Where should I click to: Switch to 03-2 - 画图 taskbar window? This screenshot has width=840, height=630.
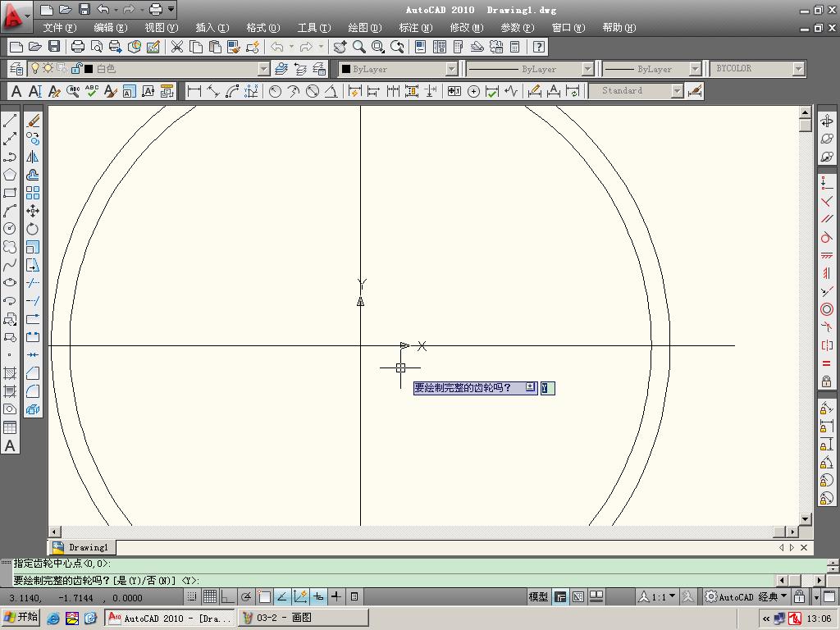click(x=304, y=618)
